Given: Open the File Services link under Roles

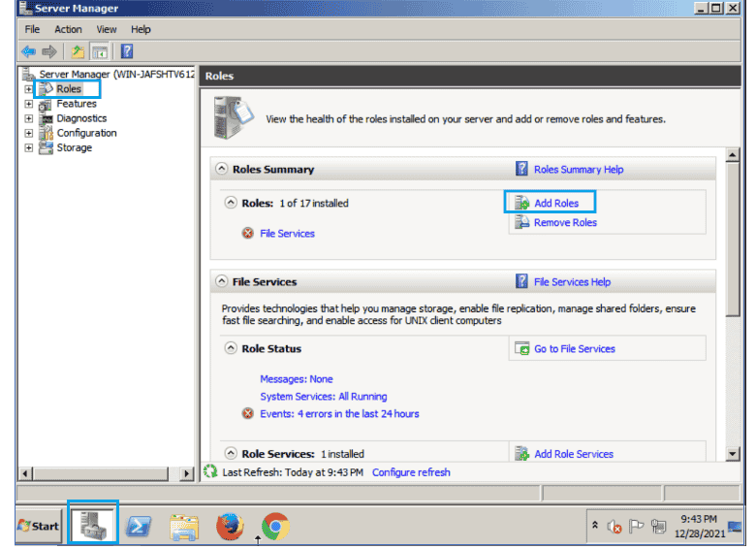Looking at the screenshot, I should click(x=287, y=234).
